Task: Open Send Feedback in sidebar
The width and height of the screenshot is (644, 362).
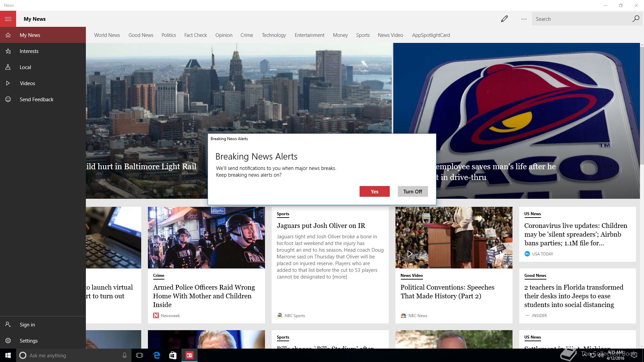Action: click(x=43, y=99)
